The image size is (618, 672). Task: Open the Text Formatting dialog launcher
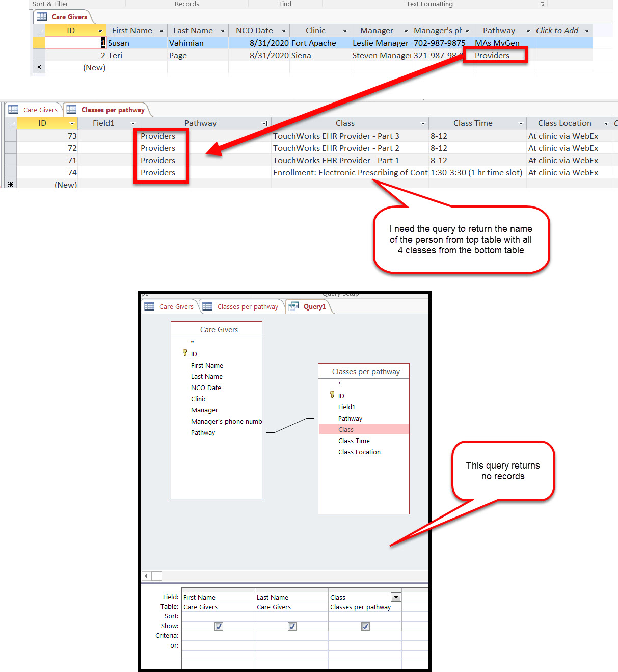[542, 4]
